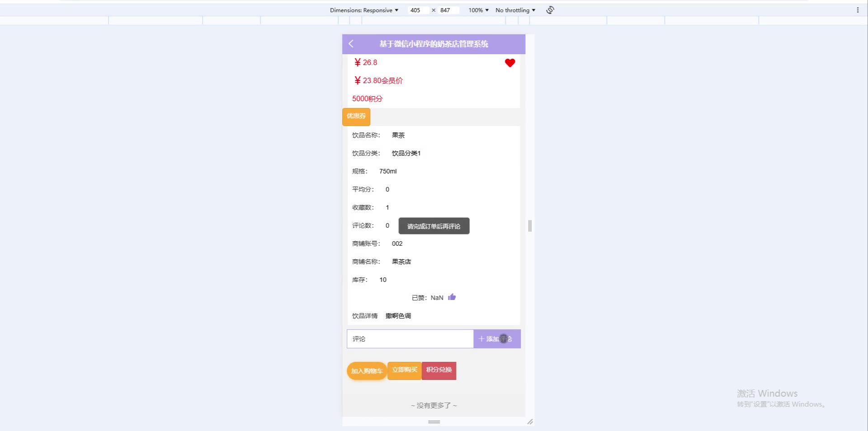Like the drink with thumbs-up icon

(452, 297)
